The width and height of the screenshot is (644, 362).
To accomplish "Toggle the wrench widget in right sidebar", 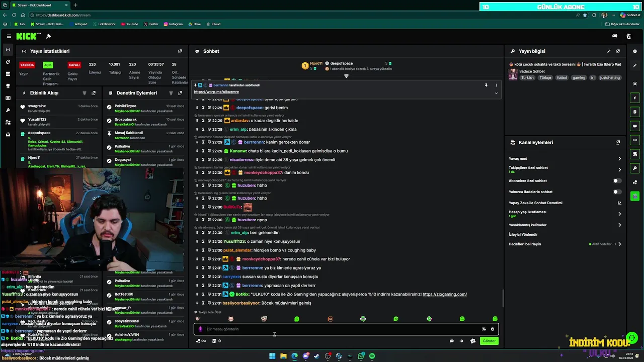I will 635,168.
